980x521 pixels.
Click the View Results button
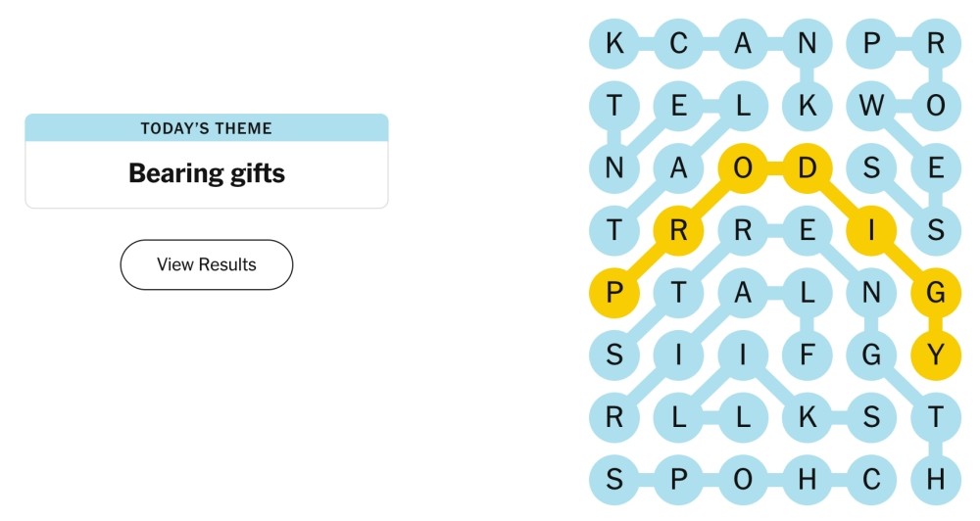[x=206, y=264]
